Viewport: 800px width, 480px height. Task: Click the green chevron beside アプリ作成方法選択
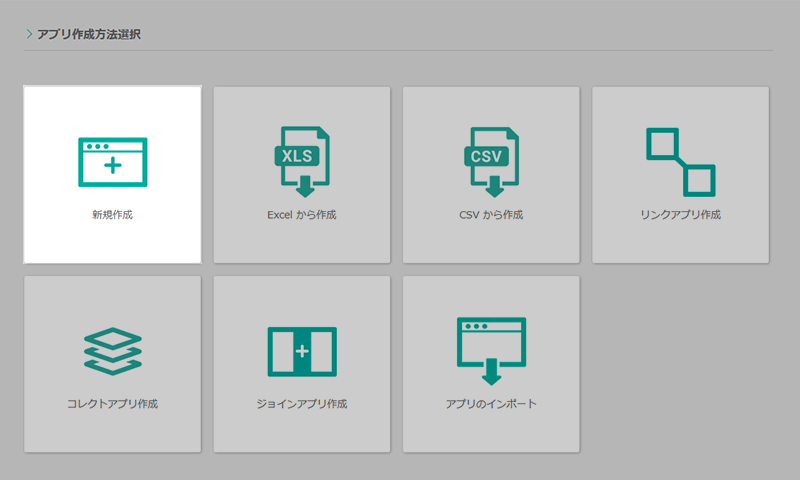pyautogui.click(x=30, y=34)
